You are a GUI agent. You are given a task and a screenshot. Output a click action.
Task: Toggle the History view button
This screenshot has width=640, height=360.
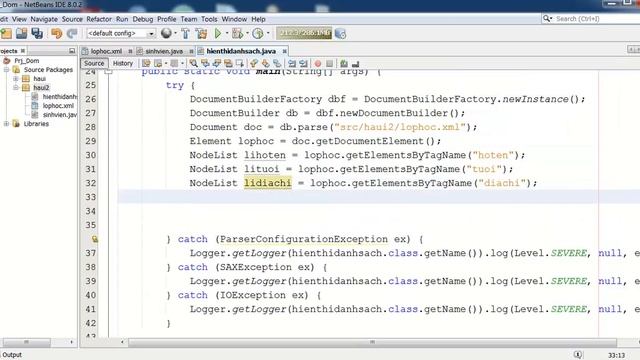coord(123,63)
